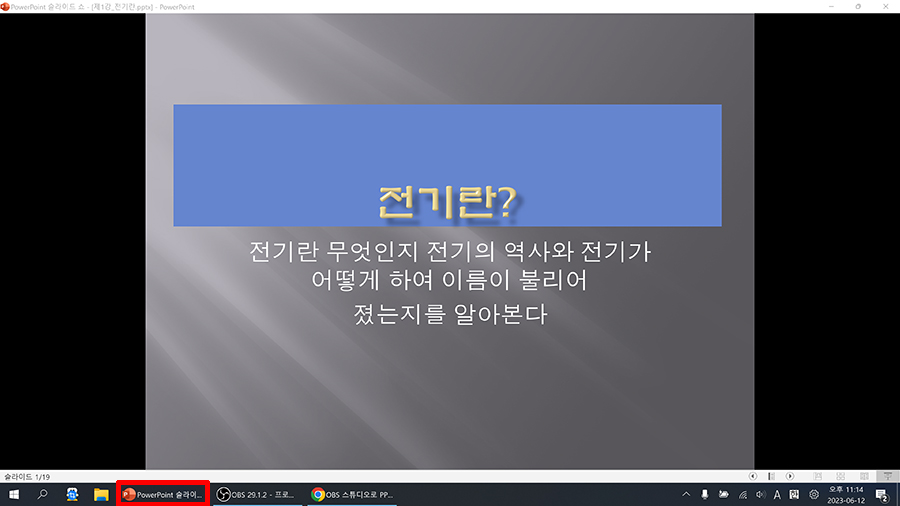Open the Windows Start menu
The image size is (900, 506).
(14, 494)
